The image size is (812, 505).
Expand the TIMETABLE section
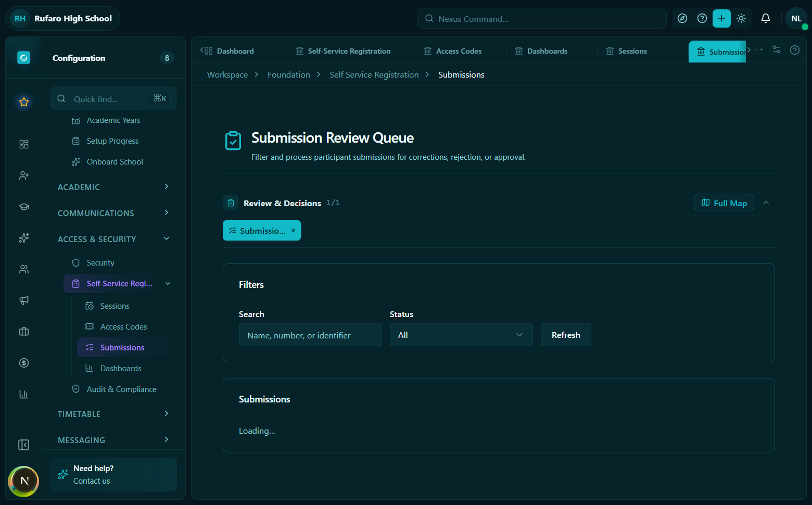click(x=113, y=414)
